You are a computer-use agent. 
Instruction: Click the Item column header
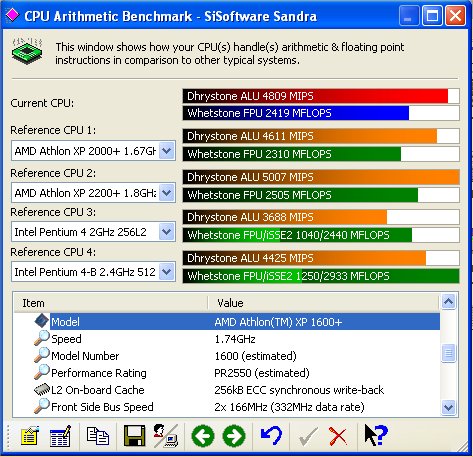[x=111, y=303]
